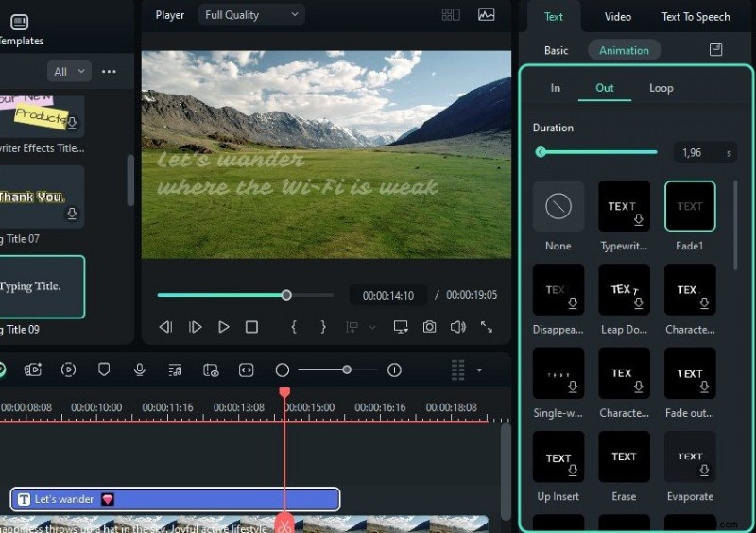The height and width of the screenshot is (533, 756).
Task: Select the Let's wander title clip
Action: tap(175, 499)
